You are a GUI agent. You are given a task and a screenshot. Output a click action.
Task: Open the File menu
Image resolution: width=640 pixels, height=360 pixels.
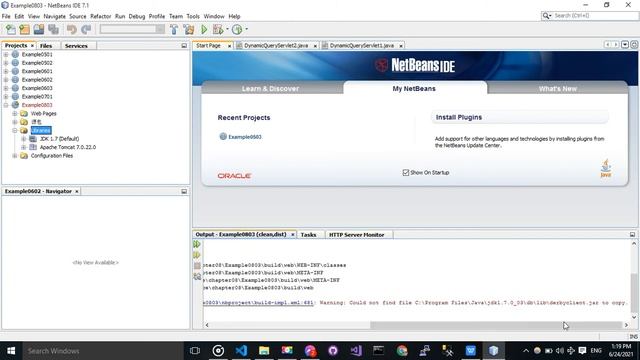tap(6, 16)
